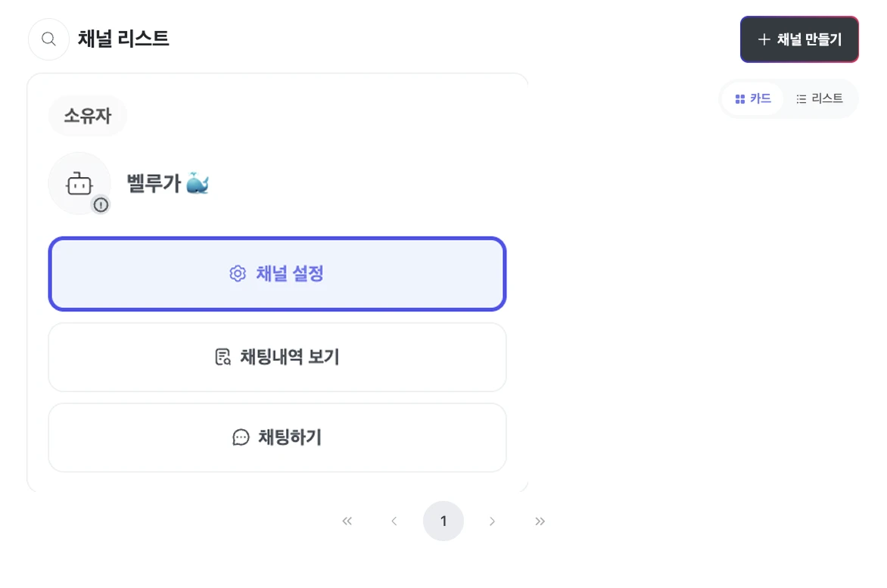Go to previous page arrow
This screenshot has width=887, height=588.
click(x=394, y=521)
